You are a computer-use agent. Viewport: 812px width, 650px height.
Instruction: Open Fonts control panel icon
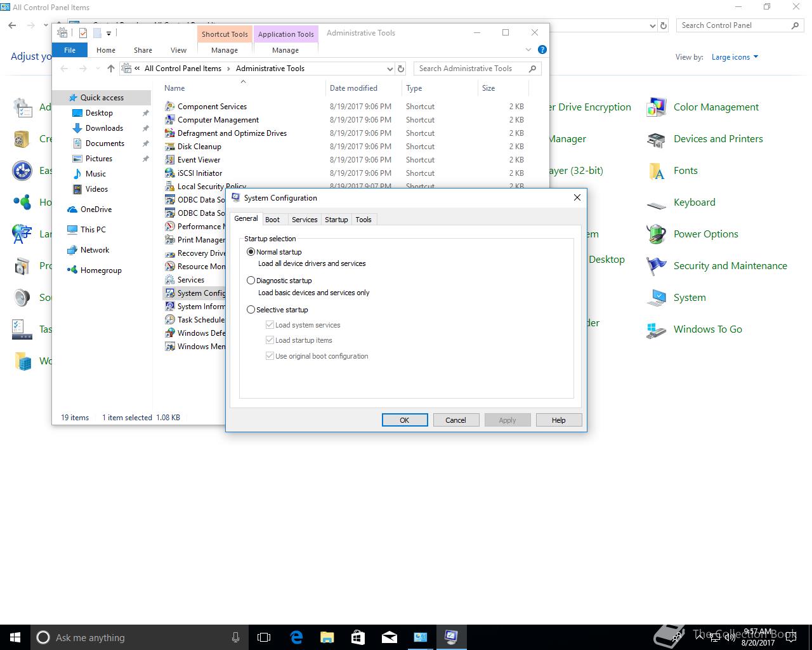tap(657, 171)
